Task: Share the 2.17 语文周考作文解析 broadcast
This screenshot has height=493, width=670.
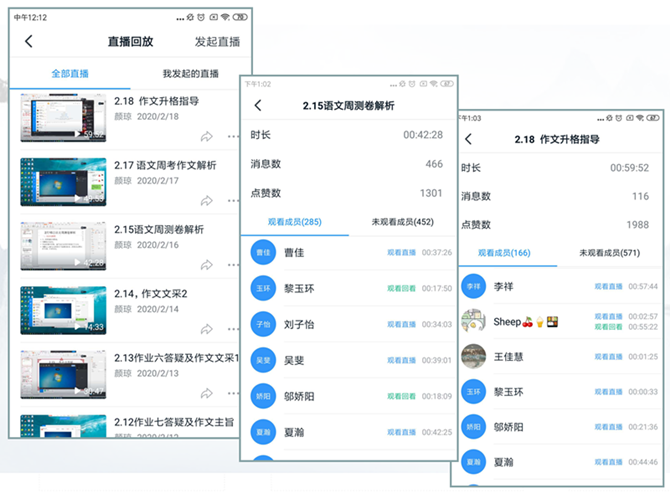Action: [207, 200]
